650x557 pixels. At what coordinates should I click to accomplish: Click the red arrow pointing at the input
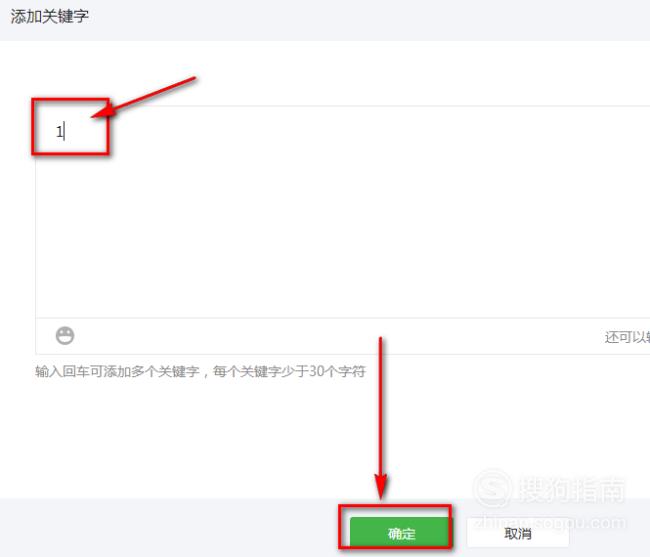tap(143, 97)
